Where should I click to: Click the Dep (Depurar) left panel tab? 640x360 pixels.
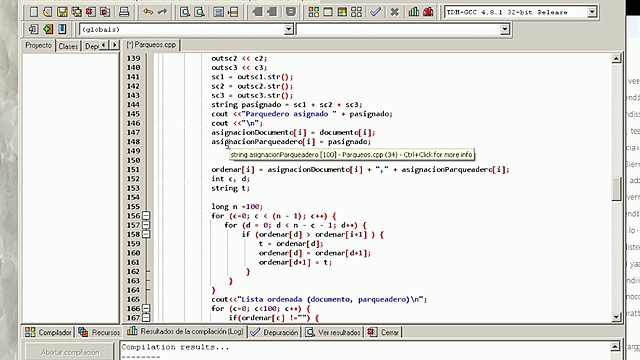[91, 46]
